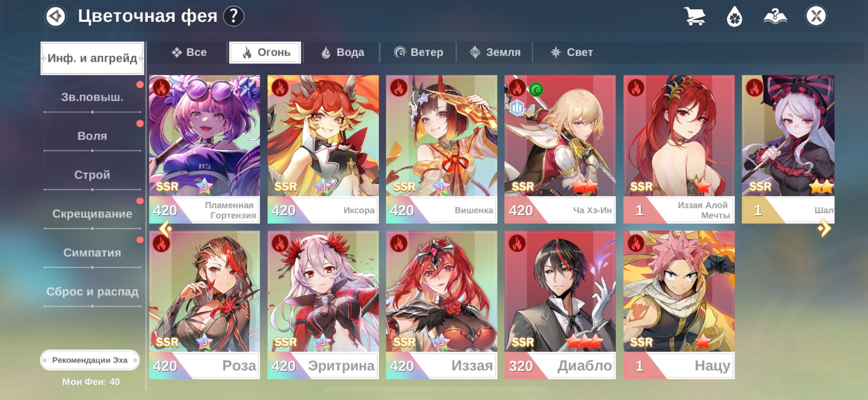Switch to the Вода filter tab
The image size is (868, 400).
point(342,52)
